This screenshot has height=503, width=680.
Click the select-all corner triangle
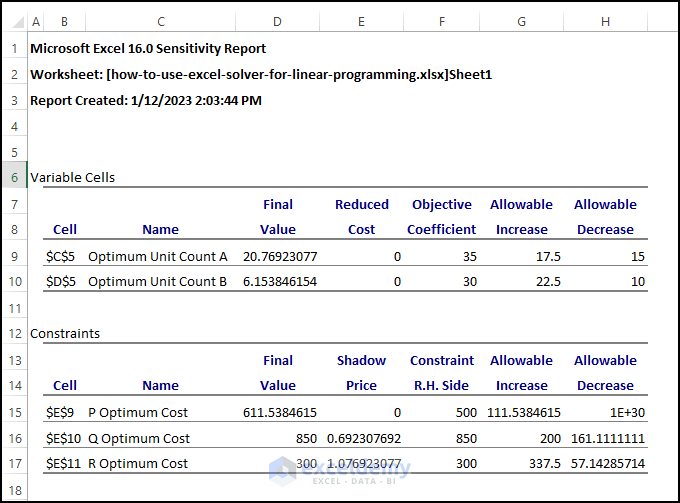coord(18,22)
